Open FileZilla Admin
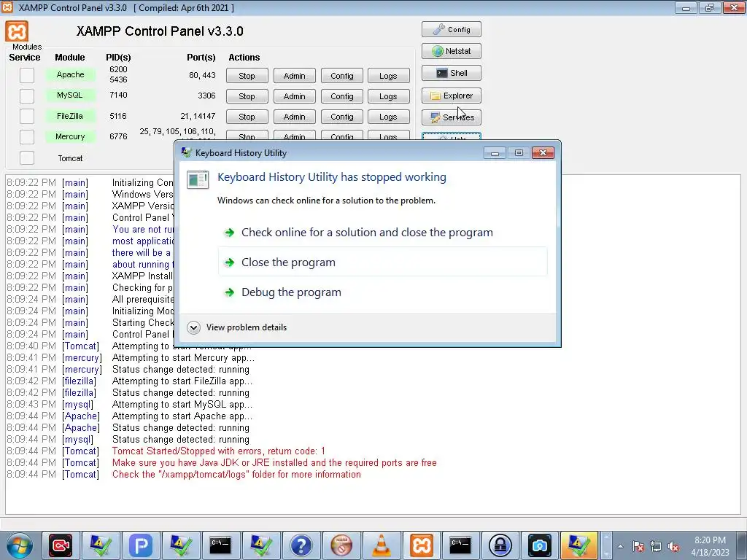Image resolution: width=747 pixels, height=560 pixels. point(295,117)
